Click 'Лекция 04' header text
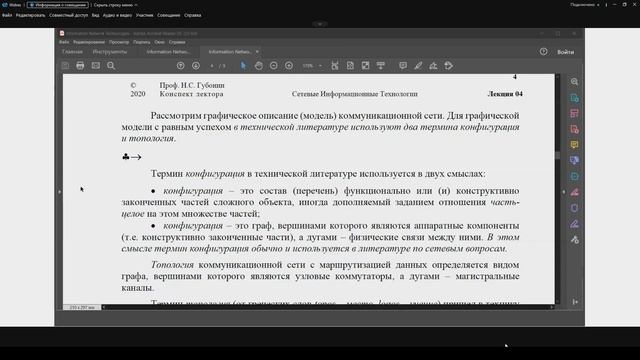Screen dimensions: 640x360 pyautogui.click(x=505, y=94)
